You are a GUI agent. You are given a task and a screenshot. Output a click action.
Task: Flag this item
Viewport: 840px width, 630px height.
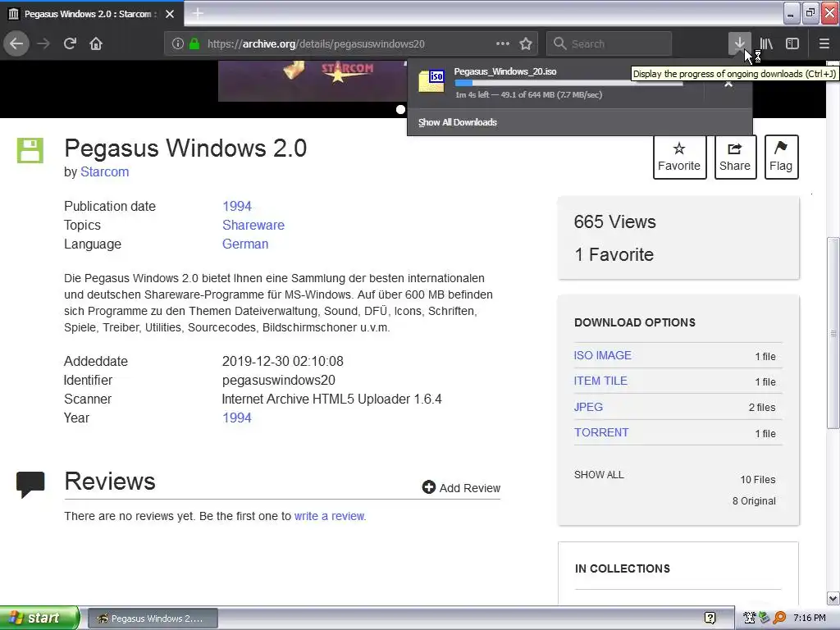click(x=781, y=157)
